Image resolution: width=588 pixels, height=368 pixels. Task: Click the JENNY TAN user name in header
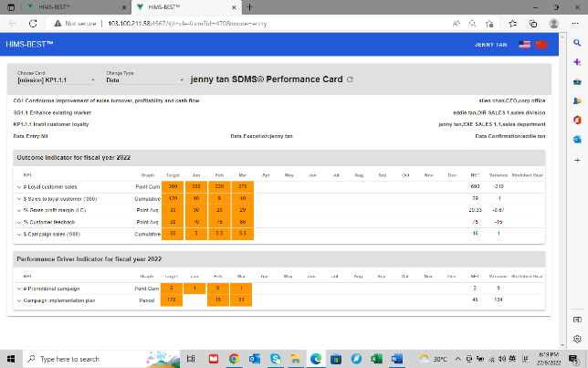pyautogui.click(x=490, y=44)
